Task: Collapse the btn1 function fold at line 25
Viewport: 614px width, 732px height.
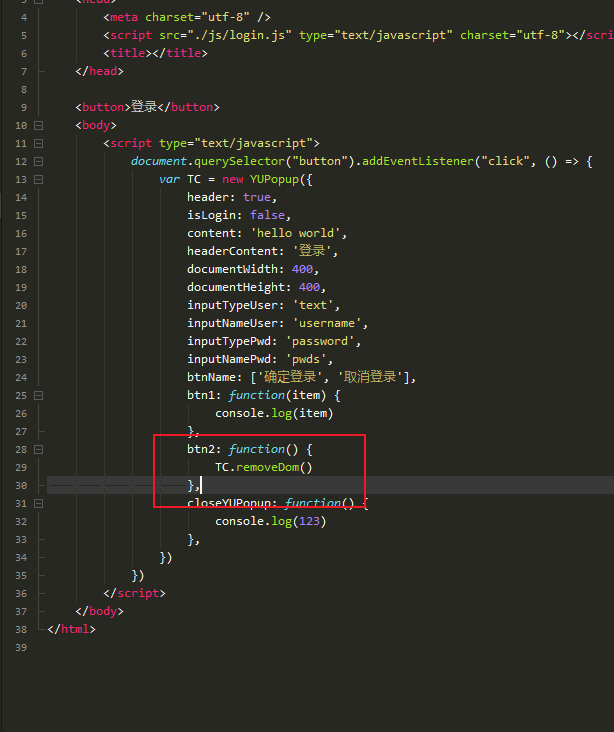Action: point(39,395)
